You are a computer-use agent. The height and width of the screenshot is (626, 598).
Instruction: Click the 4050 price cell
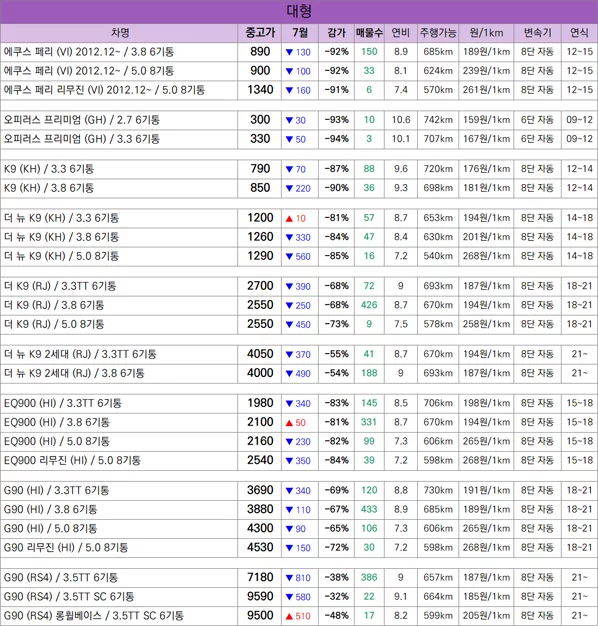260,354
